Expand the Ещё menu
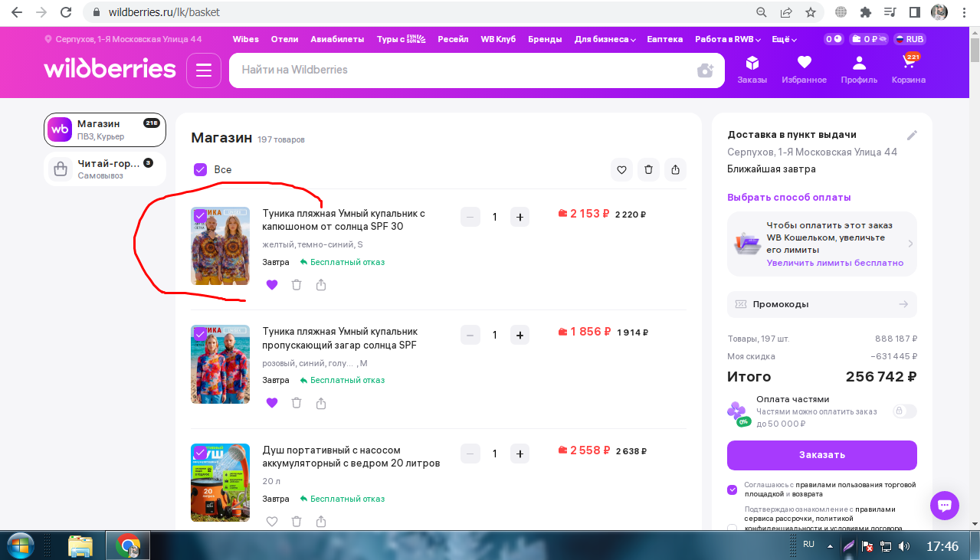This screenshot has width=980, height=560. [x=784, y=39]
